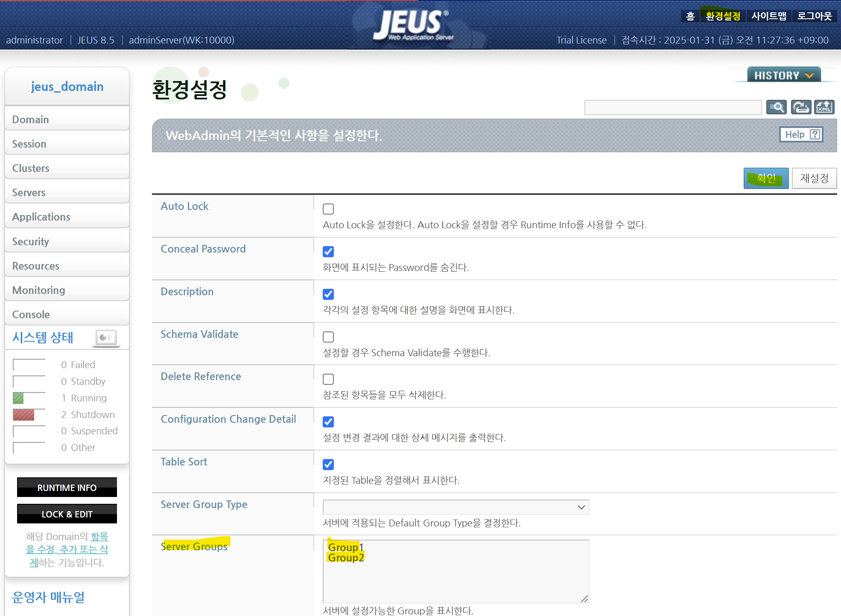The width and height of the screenshot is (841, 616).
Task: Click the Help button
Action: tap(801, 134)
